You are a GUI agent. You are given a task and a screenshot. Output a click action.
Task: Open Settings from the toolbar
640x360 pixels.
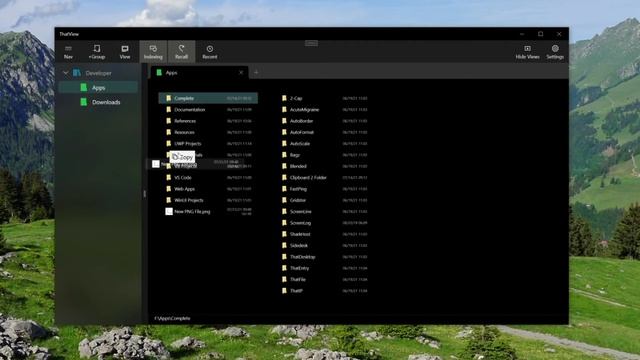coord(555,52)
